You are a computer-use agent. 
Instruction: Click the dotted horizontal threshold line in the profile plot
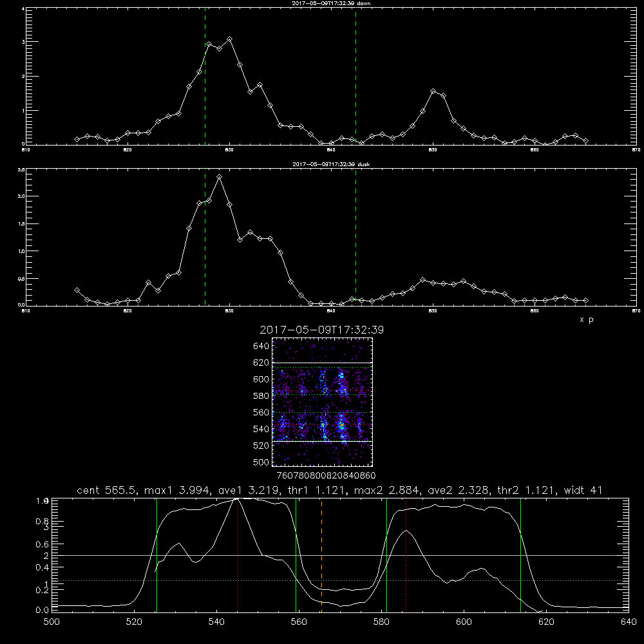[339, 581]
